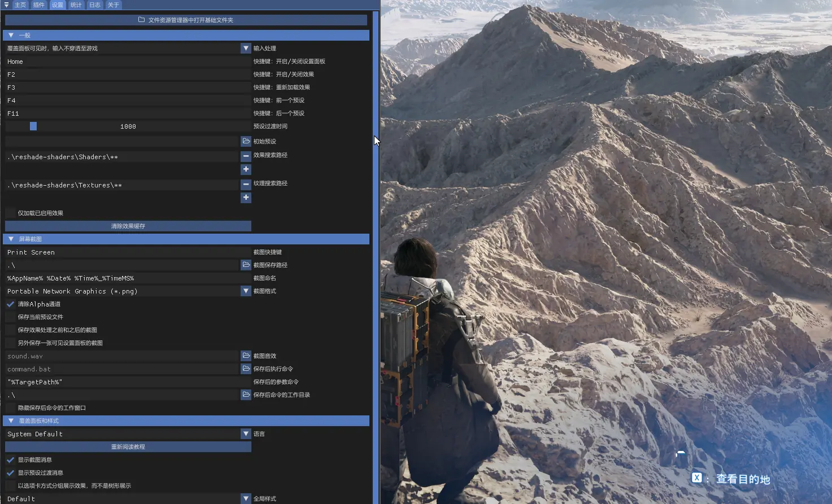The height and width of the screenshot is (504, 832).
Task: Open the screenshot format dropdown
Action: click(x=246, y=291)
